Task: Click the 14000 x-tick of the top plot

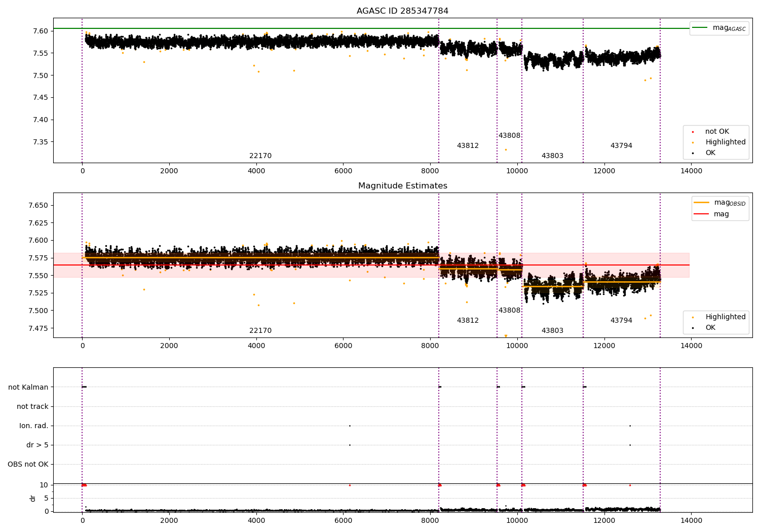Action: pyautogui.click(x=691, y=171)
